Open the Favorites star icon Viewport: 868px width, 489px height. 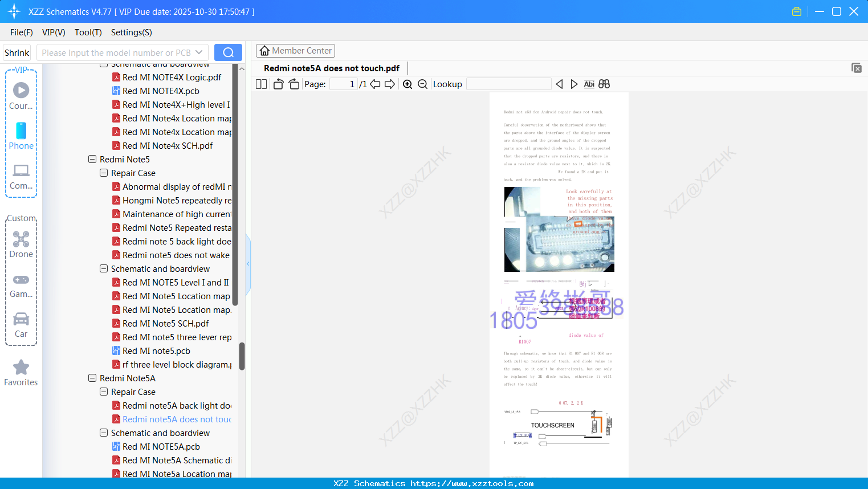click(x=21, y=367)
